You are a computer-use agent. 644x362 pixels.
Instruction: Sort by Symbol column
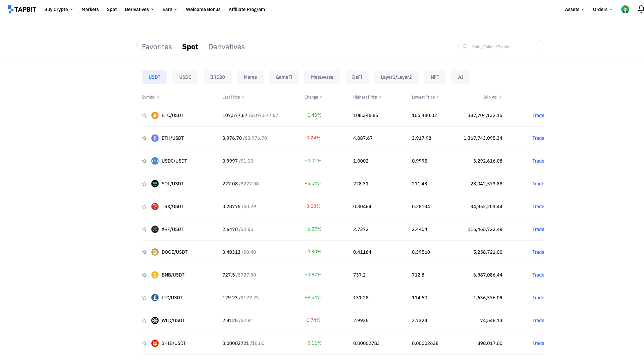pos(151,97)
